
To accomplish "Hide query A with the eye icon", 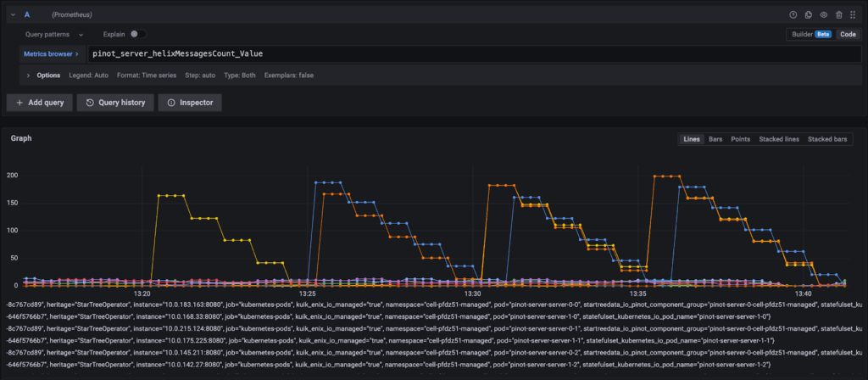I will (x=823, y=14).
